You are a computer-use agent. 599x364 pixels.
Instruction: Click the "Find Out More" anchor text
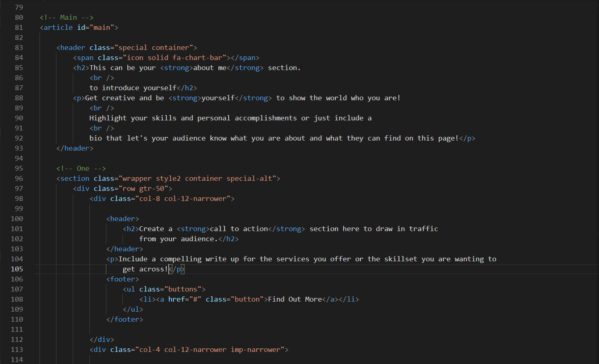coord(295,299)
